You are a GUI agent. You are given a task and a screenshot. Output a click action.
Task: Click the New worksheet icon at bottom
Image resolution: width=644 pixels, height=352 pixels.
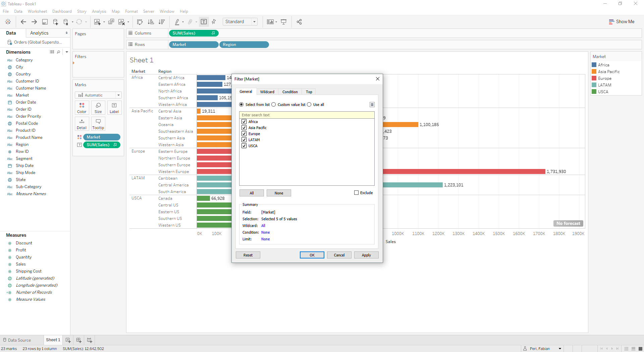[68, 340]
